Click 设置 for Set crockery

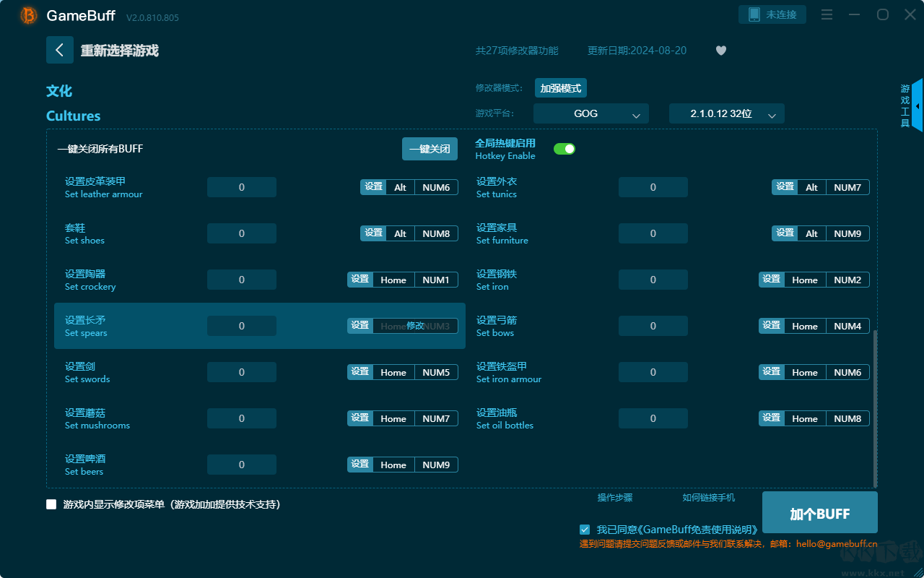tap(360, 280)
